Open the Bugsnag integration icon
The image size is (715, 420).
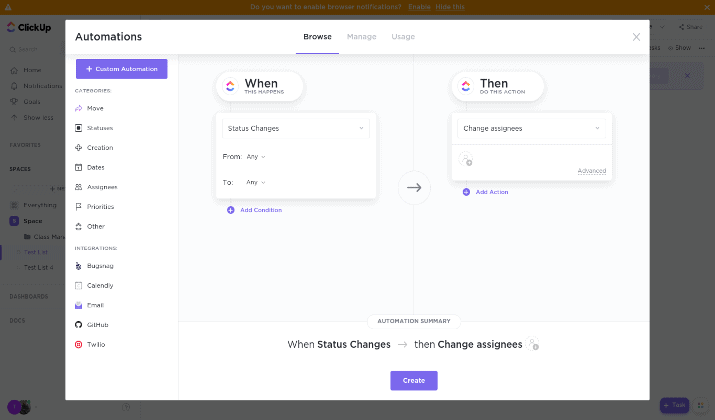click(78, 266)
